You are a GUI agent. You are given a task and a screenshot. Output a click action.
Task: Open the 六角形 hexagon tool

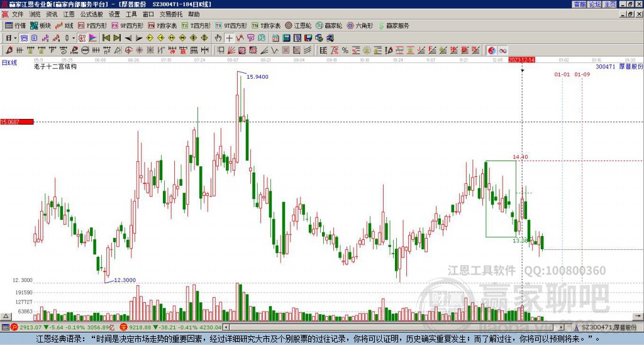click(x=360, y=25)
